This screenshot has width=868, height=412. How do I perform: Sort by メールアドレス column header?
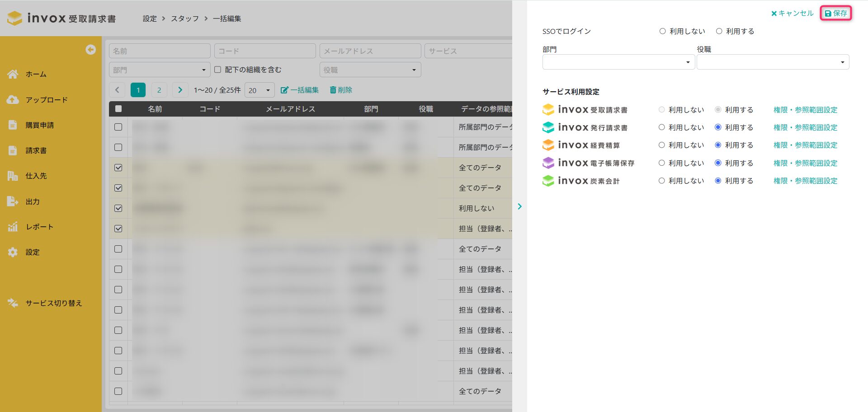(x=290, y=109)
